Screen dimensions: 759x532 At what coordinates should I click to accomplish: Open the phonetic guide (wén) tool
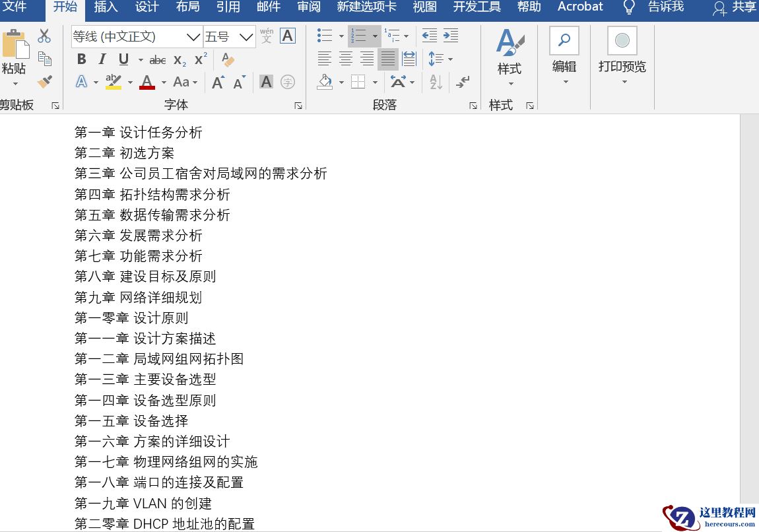pos(266,36)
